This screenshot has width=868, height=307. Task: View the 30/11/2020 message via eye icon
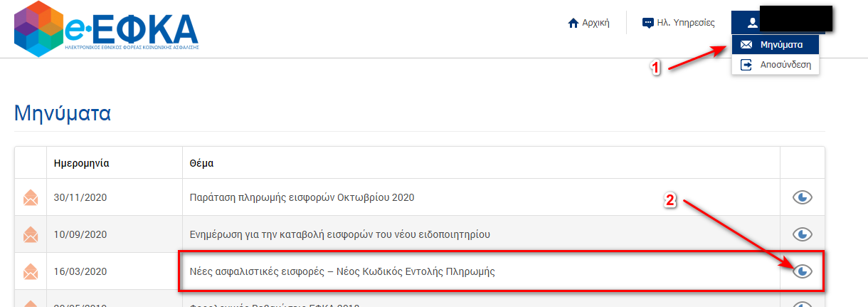(803, 197)
